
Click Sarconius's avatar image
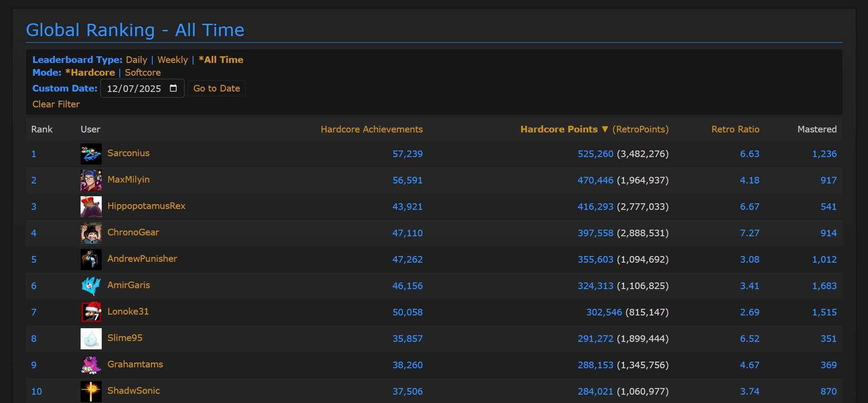[x=91, y=154]
